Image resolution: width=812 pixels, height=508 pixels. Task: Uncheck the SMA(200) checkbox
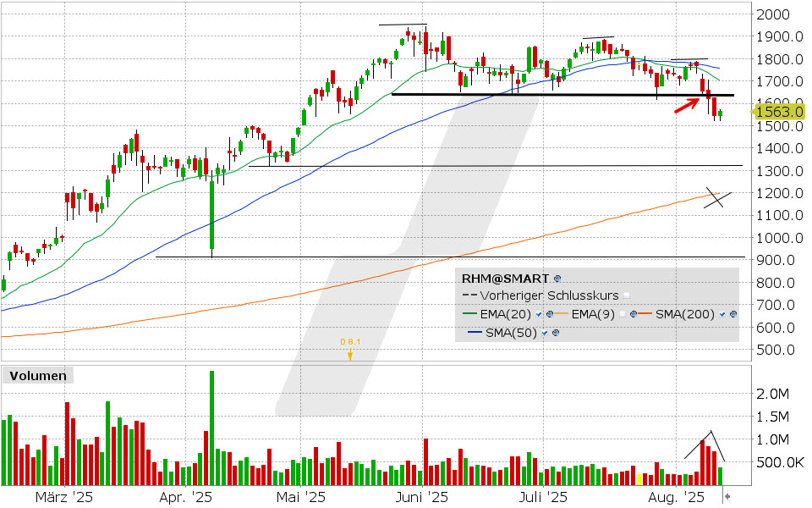click(722, 314)
